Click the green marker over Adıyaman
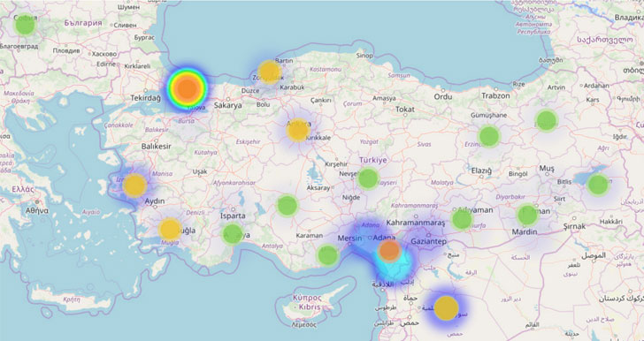 463,219
